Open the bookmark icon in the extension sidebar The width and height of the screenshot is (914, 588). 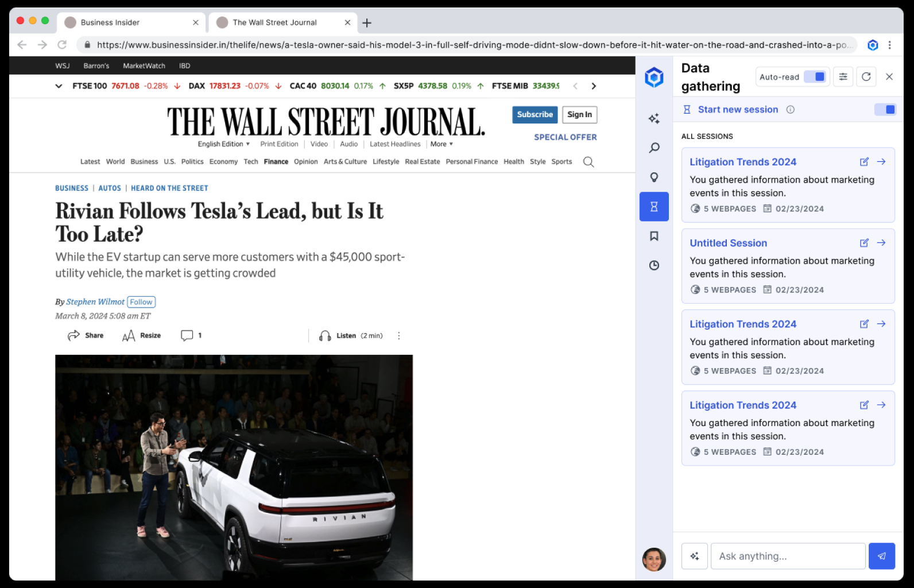[x=654, y=236]
